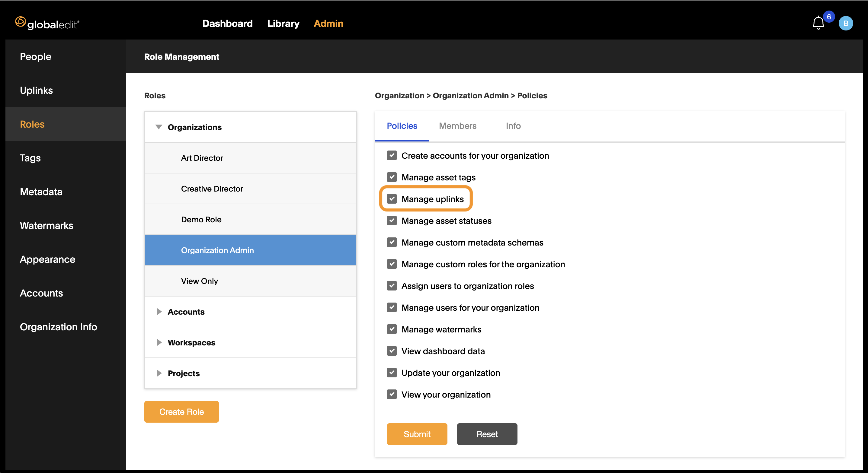Viewport: 868px width, 473px height.
Task: Select the Creative Director role
Action: [250, 189]
